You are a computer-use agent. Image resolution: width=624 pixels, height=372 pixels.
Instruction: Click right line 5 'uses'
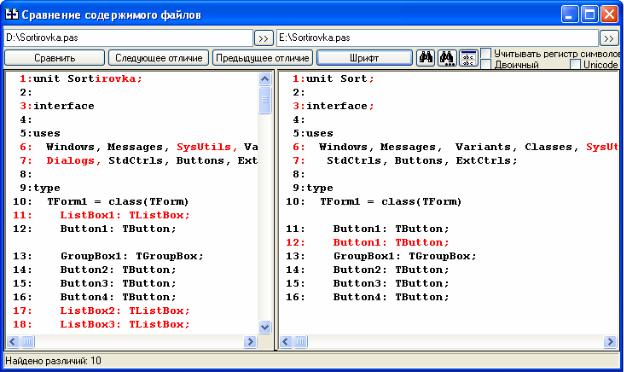click(320, 133)
